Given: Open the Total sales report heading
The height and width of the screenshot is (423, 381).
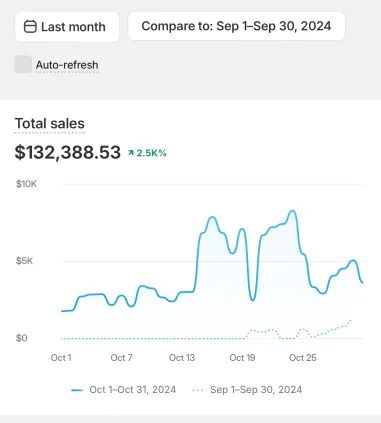Looking at the screenshot, I should point(50,124).
